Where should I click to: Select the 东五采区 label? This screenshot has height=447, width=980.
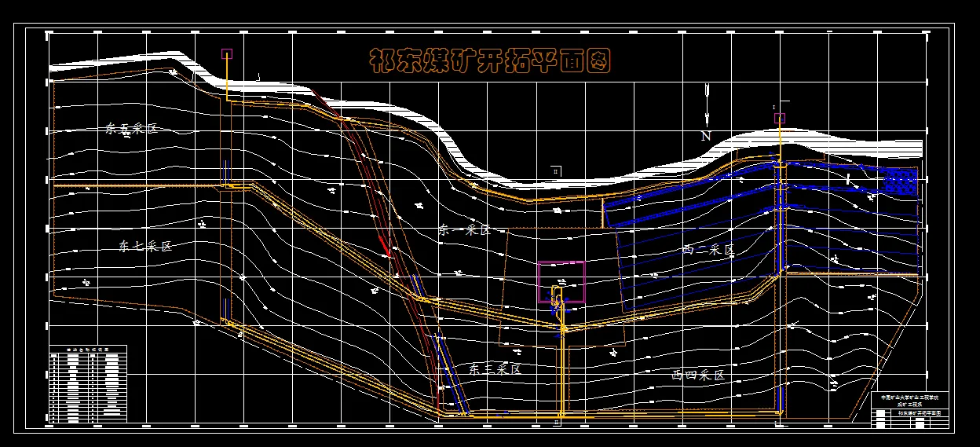pyautogui.click(x=131, y=128)
